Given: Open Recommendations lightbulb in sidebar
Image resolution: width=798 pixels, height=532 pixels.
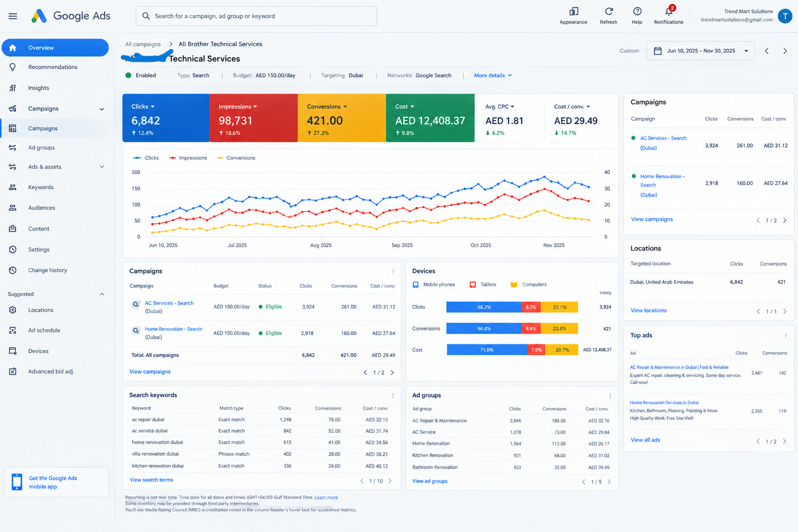Looking at the screenshot, I should 12,67.
